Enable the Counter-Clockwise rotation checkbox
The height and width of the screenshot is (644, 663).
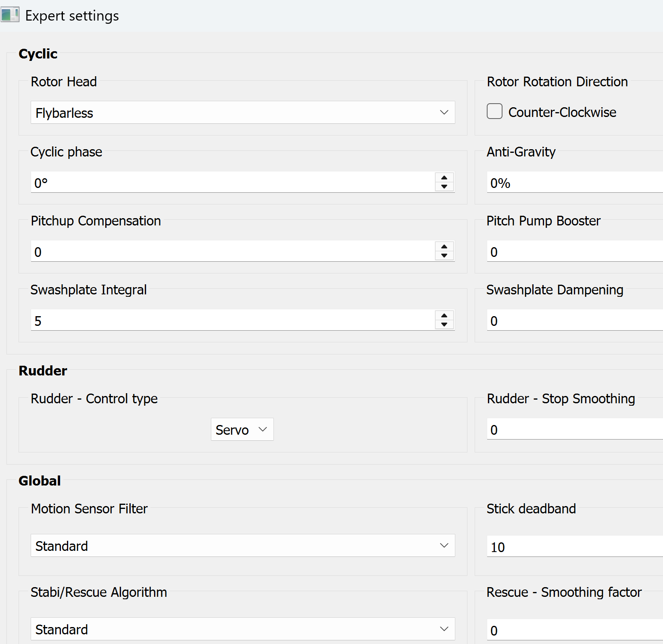click(x=494, y=111)
